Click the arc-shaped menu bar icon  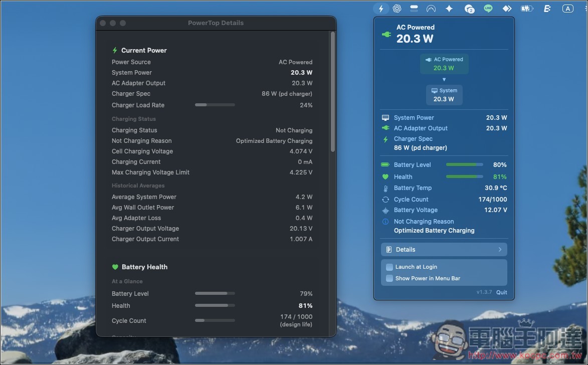pos(431,8)
